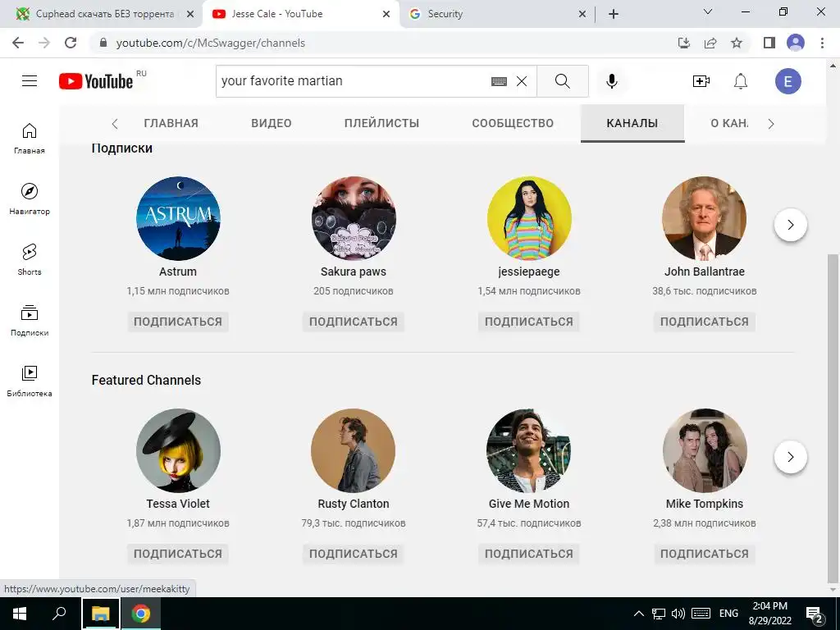This screenshot has width=840, height=630.
Task: Switch to the Видео channel tab
Action: click(x=272, y=123)
